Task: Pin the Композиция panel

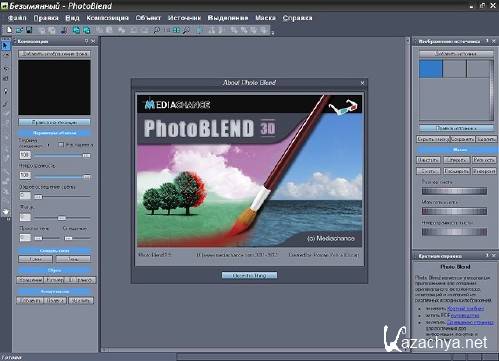Action: [86, 41]
